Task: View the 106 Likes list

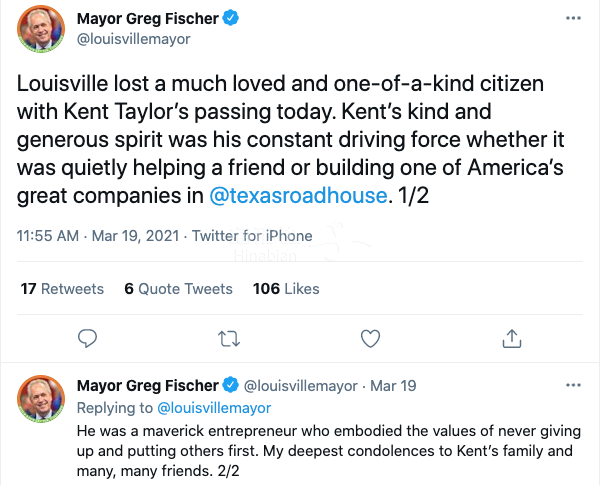Action: (286, 288)
